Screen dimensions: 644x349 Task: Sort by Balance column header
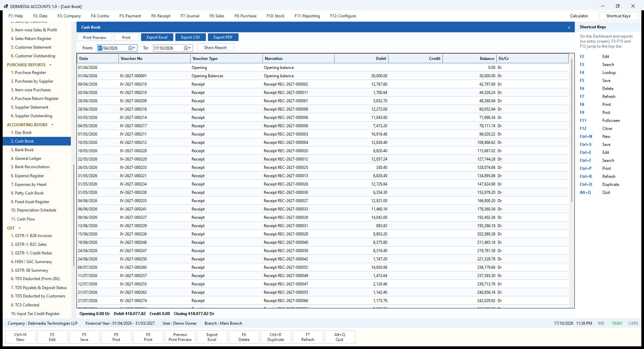469,59
